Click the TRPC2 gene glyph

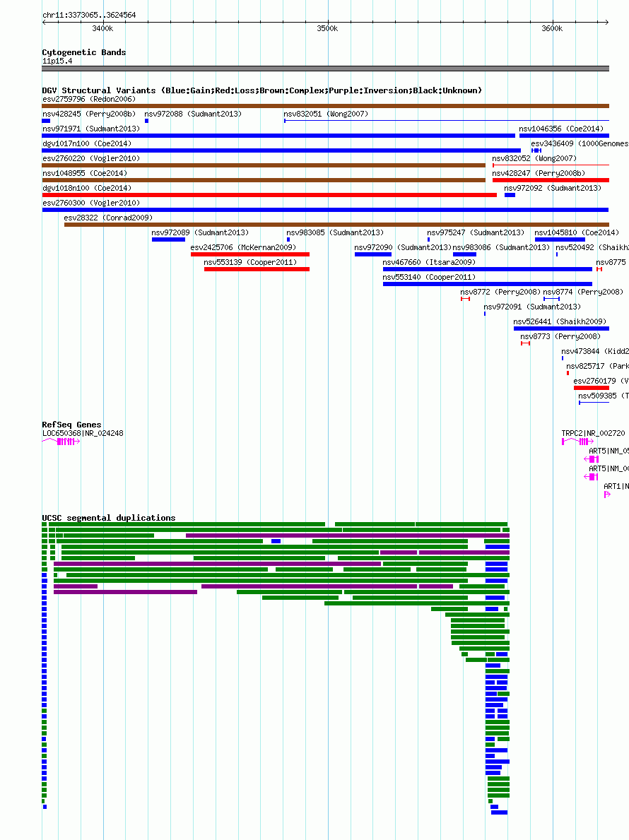pyautogui.click(x=577, y=442)
